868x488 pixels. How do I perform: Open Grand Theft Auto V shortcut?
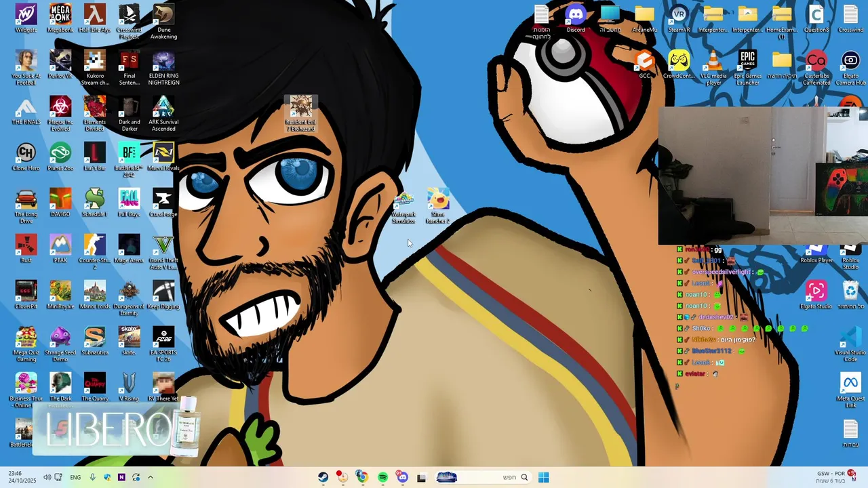(163, 251)
